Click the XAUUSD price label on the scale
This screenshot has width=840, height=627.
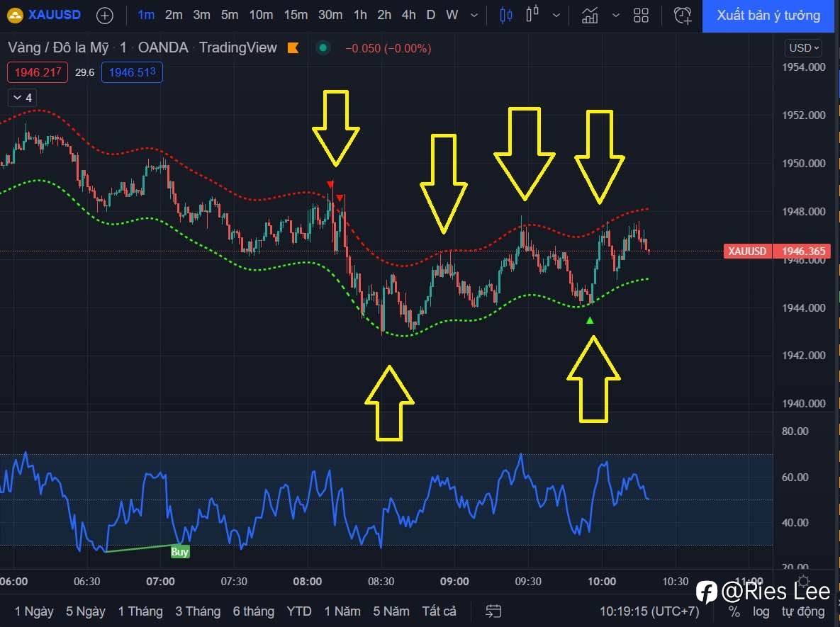point(747,251)
